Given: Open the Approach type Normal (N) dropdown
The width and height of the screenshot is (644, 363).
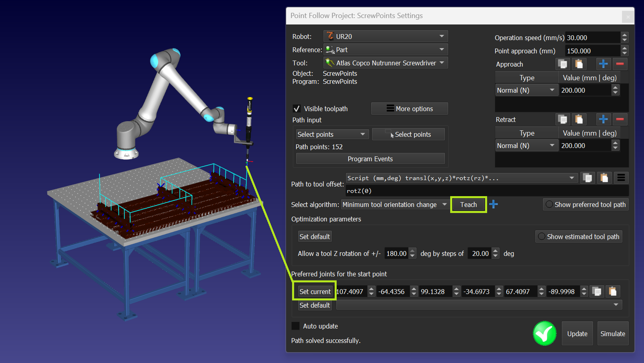Looking at the screenshot, I should [526, 90].
